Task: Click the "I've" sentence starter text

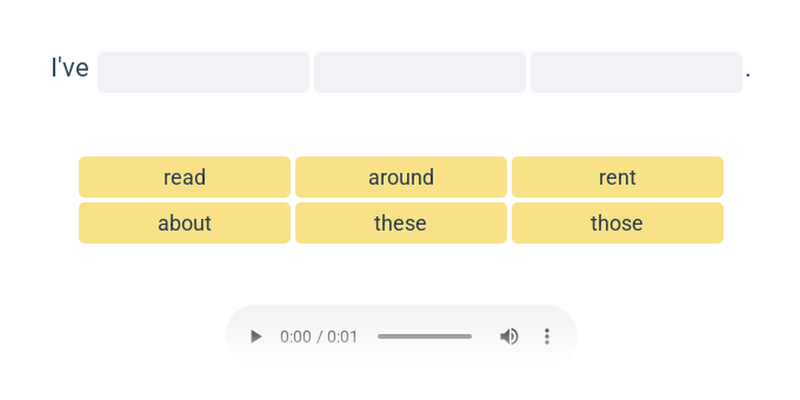Action: click(x=70, y=68)
